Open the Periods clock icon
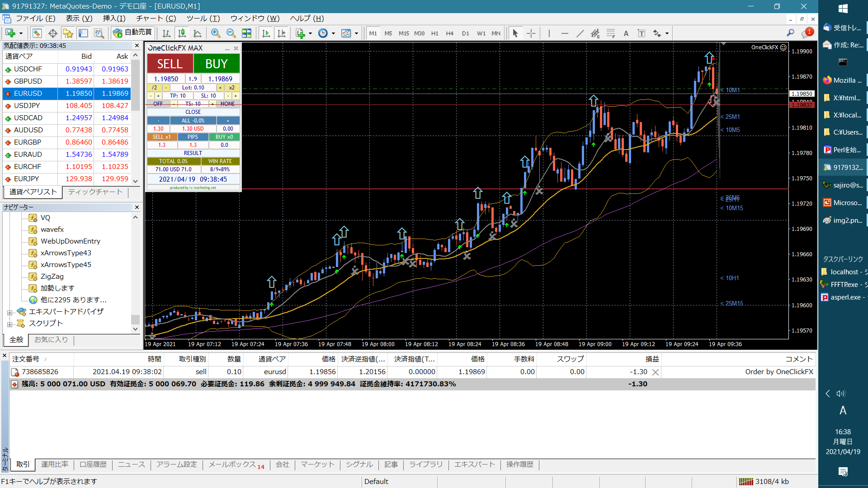Screen dimensions: 868x488 (323, 33)
